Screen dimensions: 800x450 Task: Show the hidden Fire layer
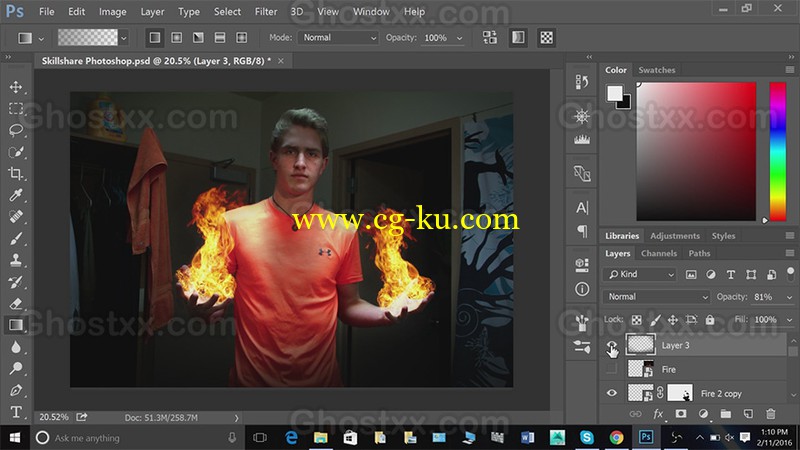click(611, 369)
